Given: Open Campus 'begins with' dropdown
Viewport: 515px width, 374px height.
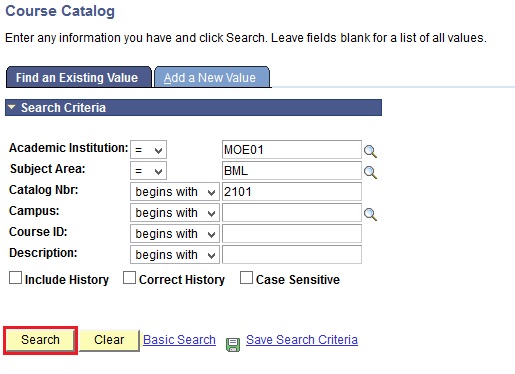Looking at the screenshot, I should [x=175, y=213].
